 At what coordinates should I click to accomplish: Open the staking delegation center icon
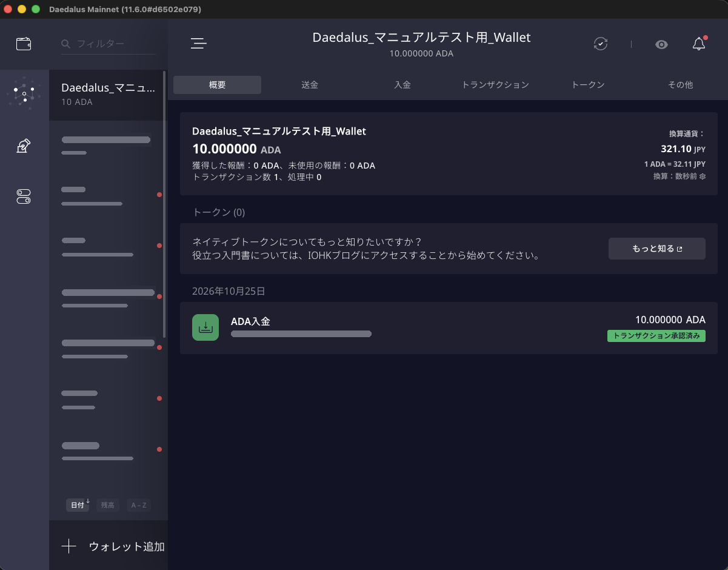[x=24, y=95]
